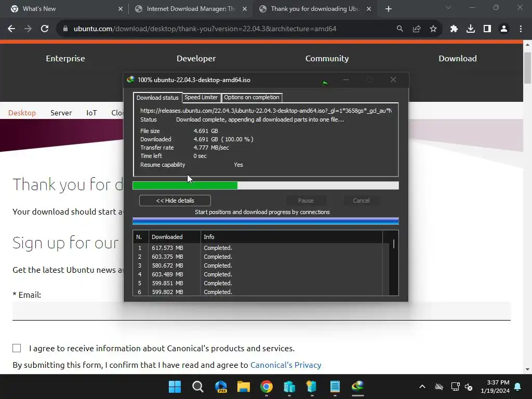The image size is (532, 399).
Task: Click Chrome back arrow button
Action: click(11, 29)
